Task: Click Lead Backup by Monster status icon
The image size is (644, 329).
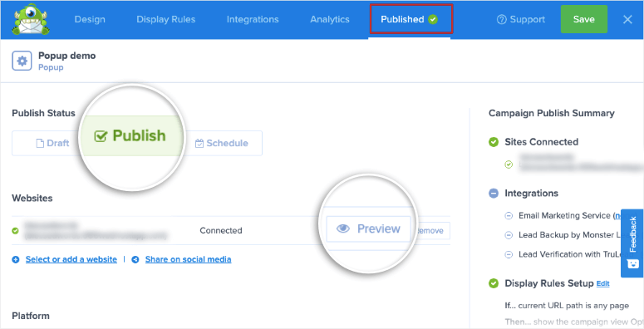Action: (x=509, y=235)
